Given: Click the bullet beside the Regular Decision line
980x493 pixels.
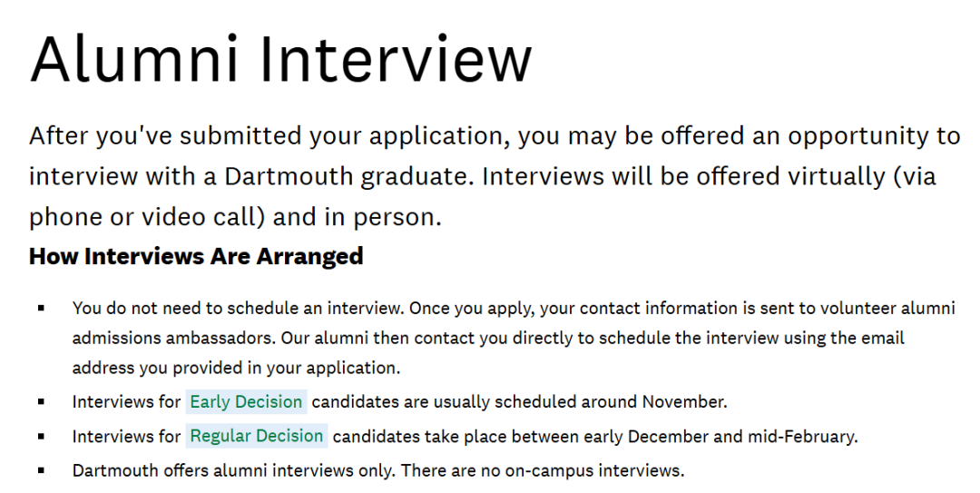Looking at the screenshot, I should point(42,437).
